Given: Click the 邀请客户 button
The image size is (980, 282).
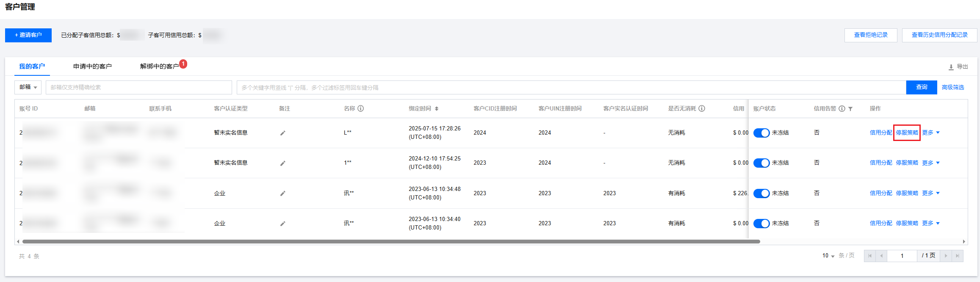Looking at the screenshot, I should click(x=28, y=35).
